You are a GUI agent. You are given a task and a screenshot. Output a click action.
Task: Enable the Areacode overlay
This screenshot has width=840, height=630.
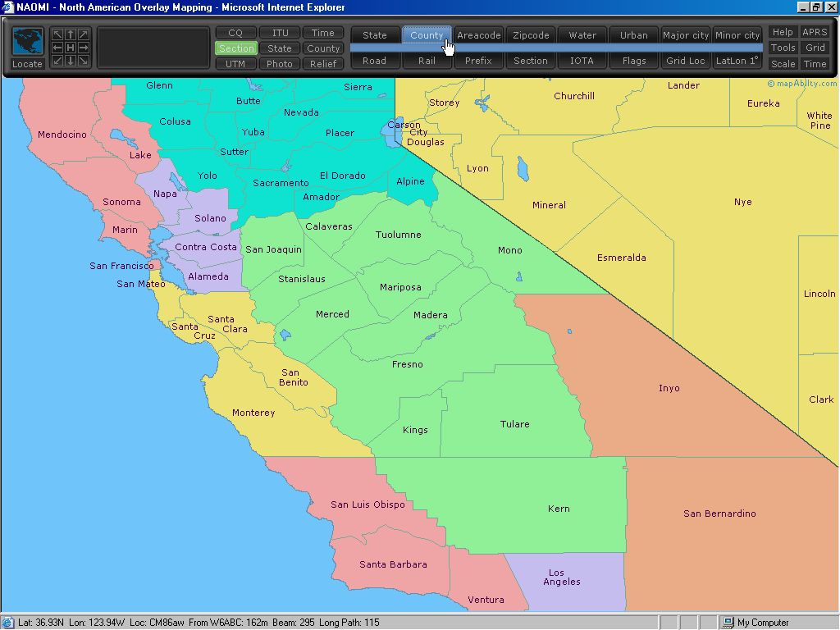[478, 34]
